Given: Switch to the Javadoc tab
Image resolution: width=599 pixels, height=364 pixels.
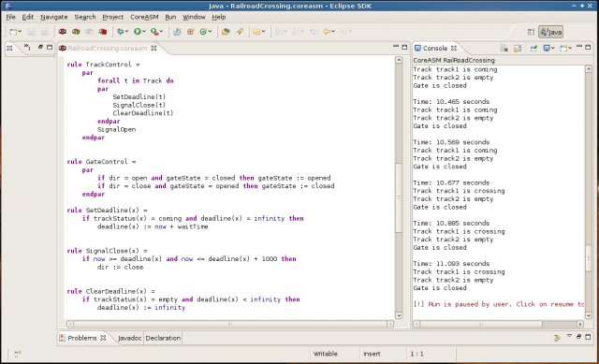Looking at the screenshot, I should pos(129,338).
